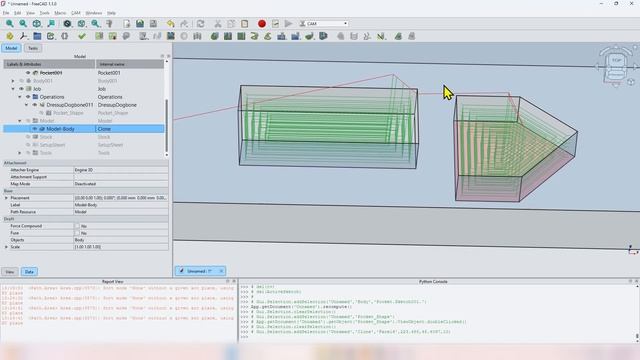Select the Stock tree item
The width and height of the screenshot is (640, 360).
click(x=46, y=137)
